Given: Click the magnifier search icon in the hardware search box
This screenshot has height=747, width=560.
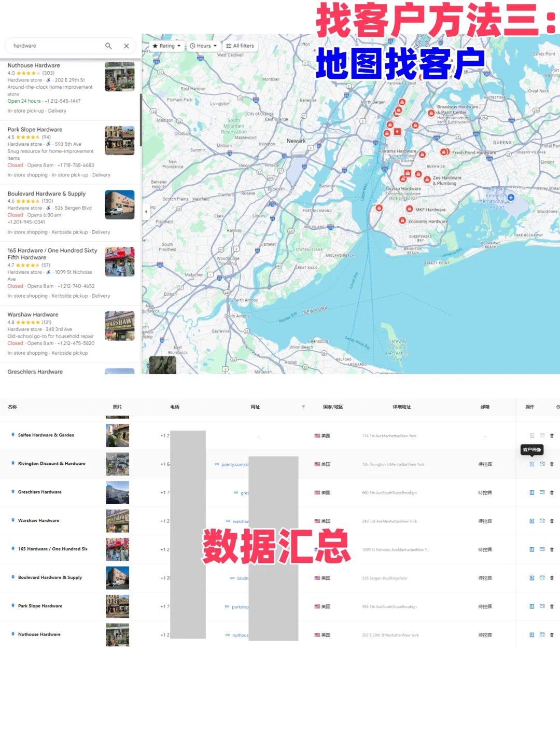Looking at the screenshot, I should click(x=108, y=46).
